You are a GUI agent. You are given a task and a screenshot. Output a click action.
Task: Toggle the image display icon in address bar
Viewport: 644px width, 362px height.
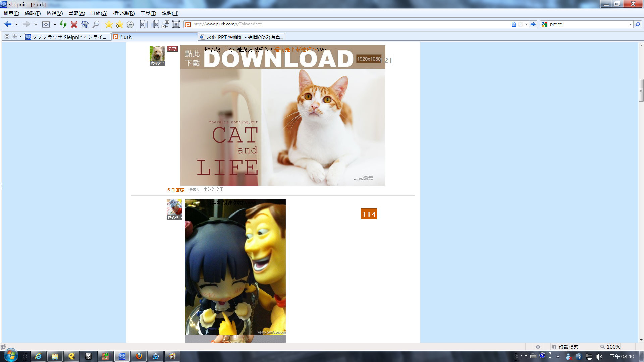(x=514, y=24)
